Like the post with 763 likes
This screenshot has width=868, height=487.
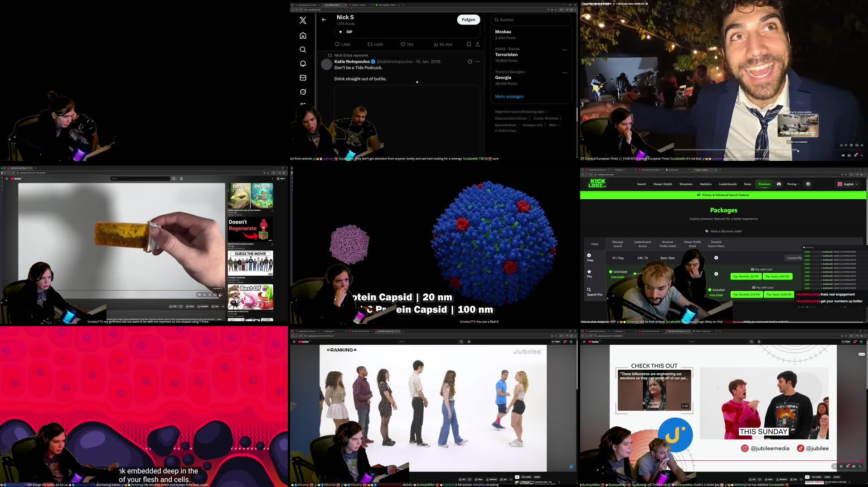tap(403, 44)
